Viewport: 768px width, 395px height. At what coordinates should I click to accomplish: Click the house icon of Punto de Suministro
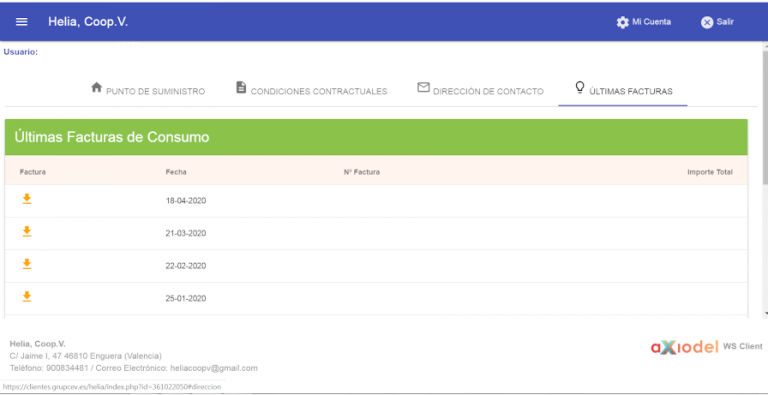[x=96, y=87]
